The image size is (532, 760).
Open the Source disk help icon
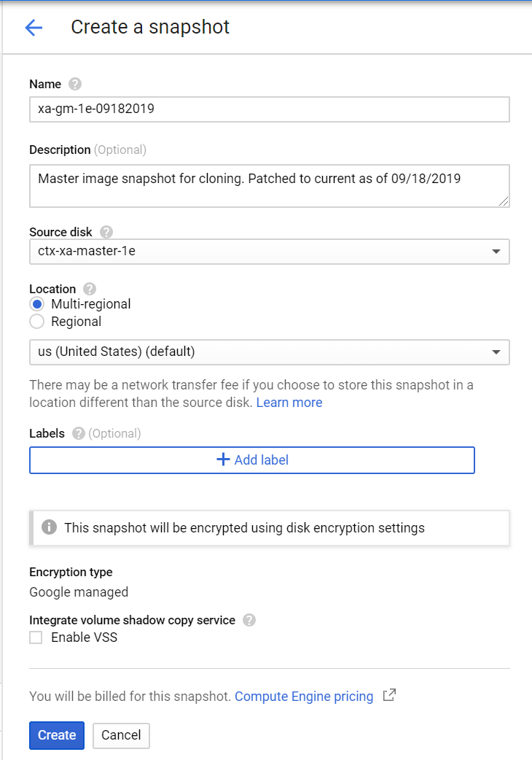[x=106, y=232]
